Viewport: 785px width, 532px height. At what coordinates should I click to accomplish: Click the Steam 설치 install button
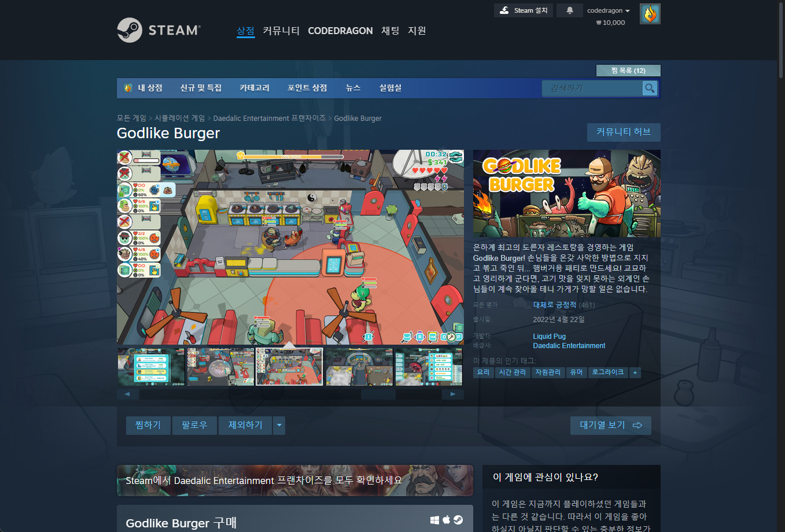[524, 10]
